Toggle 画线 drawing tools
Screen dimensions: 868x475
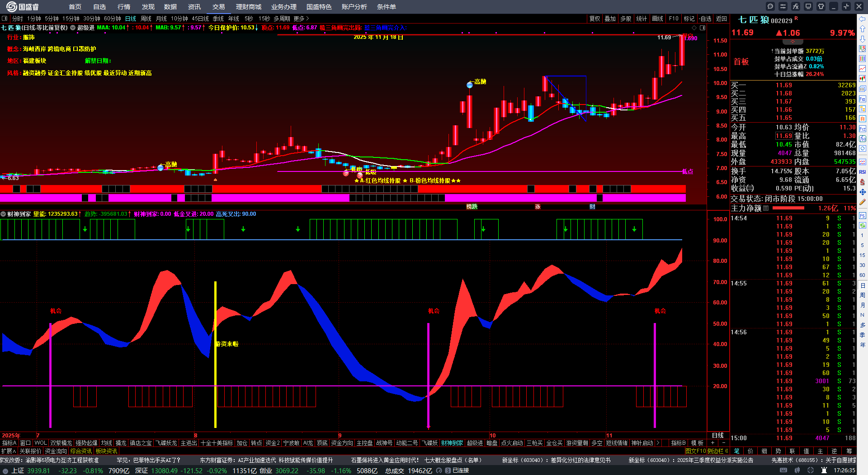pos(657,19)
